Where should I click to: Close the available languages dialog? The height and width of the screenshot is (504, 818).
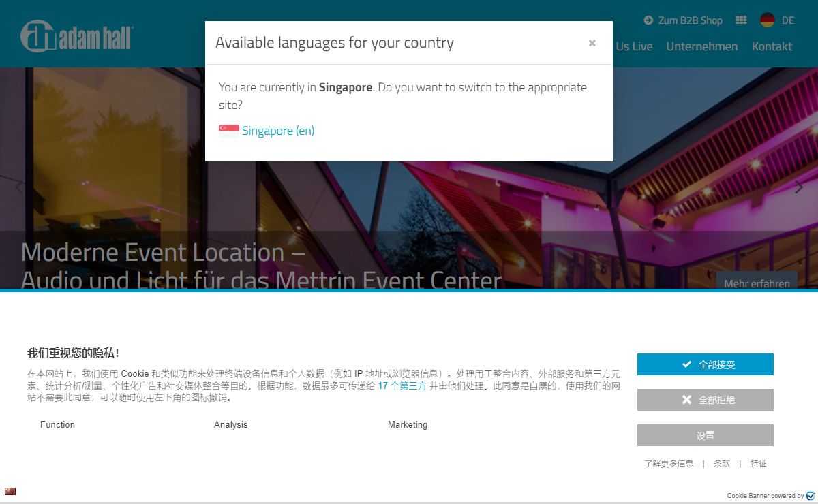coord(592,43)
